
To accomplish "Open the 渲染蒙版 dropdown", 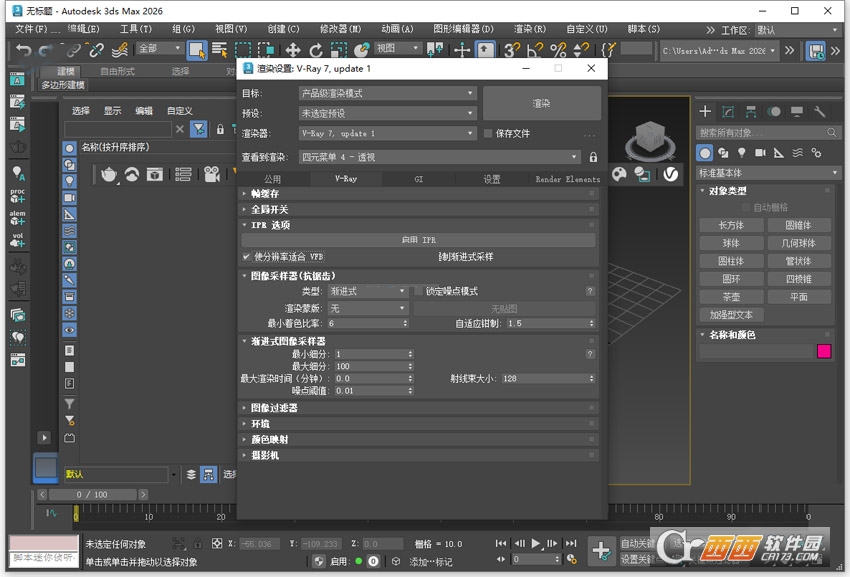I will point(368,309).
